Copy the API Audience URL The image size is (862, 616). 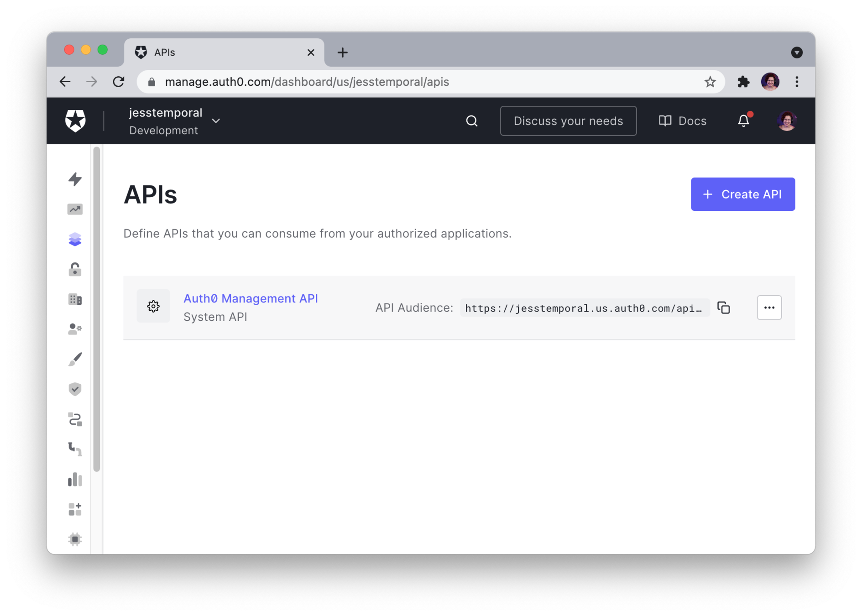[723, 308]
